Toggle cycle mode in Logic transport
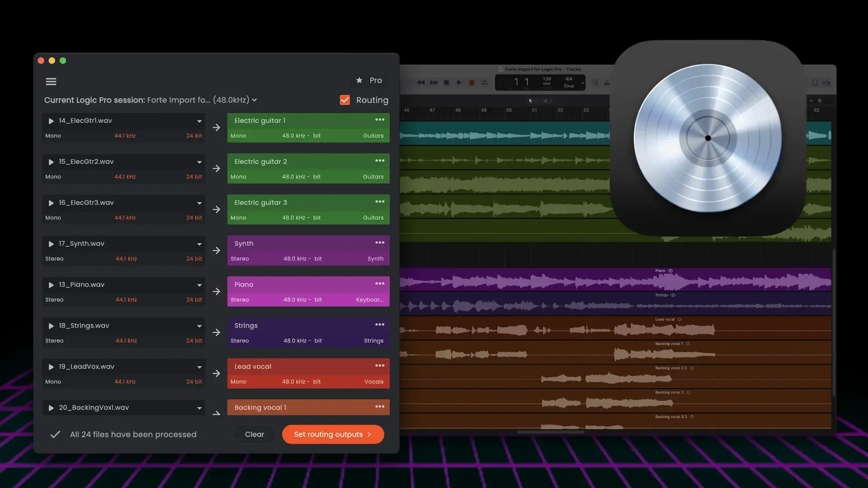 [484, 83]
